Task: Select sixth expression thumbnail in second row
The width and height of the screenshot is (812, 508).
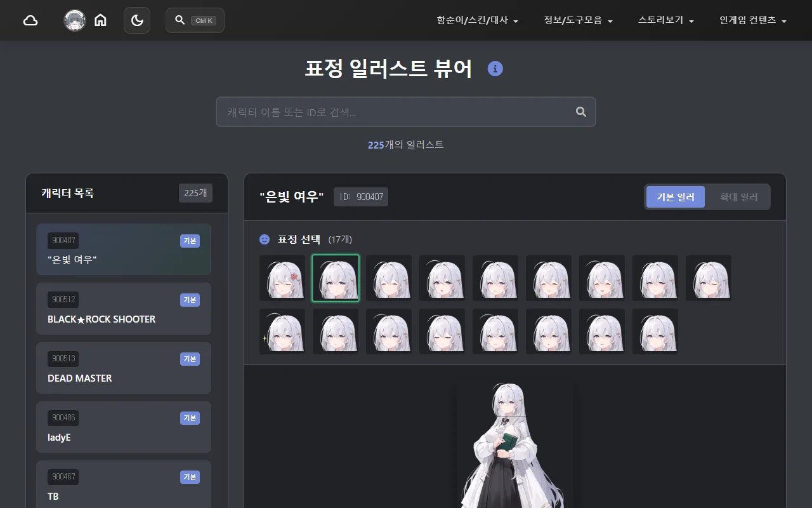Action: tap(549, 331)
